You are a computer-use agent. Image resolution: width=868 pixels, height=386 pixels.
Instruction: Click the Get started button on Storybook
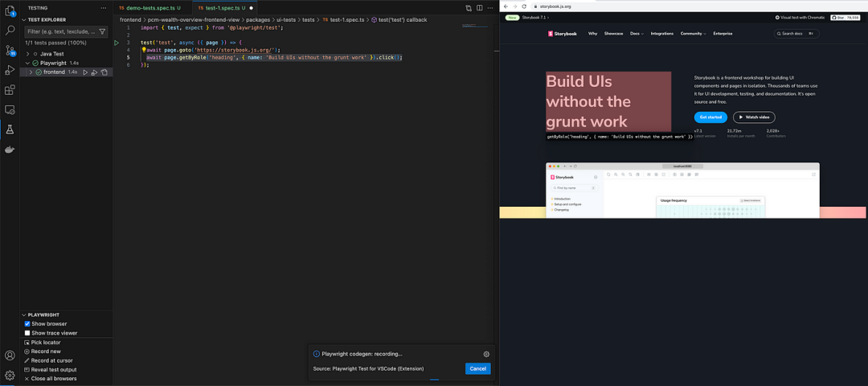tap(710, 117)
